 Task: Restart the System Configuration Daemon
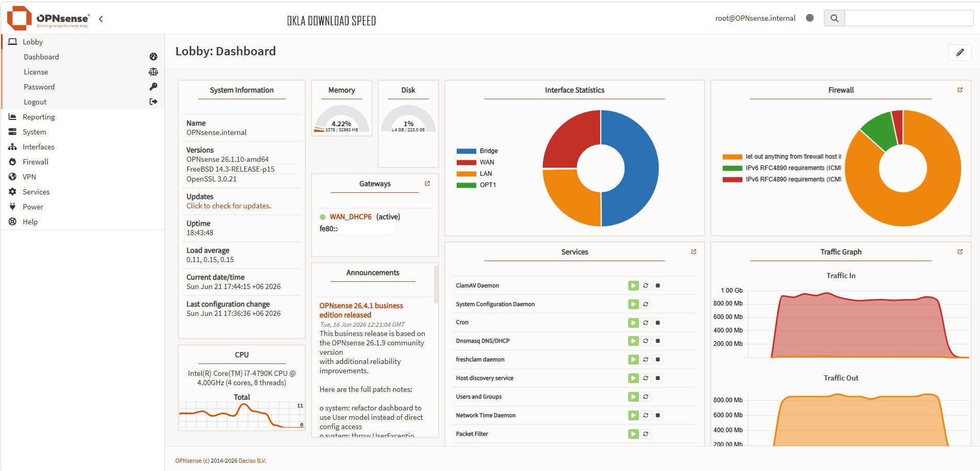click(x=646, y=304)
